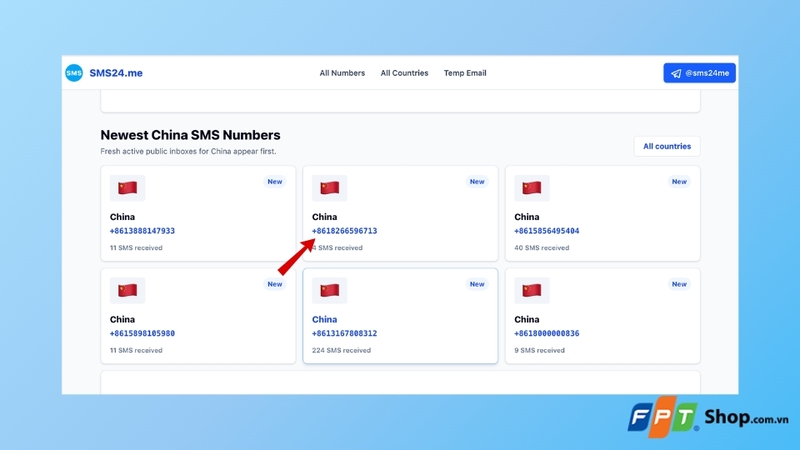Click New badge on +8615856495404 card

point(679,182)
